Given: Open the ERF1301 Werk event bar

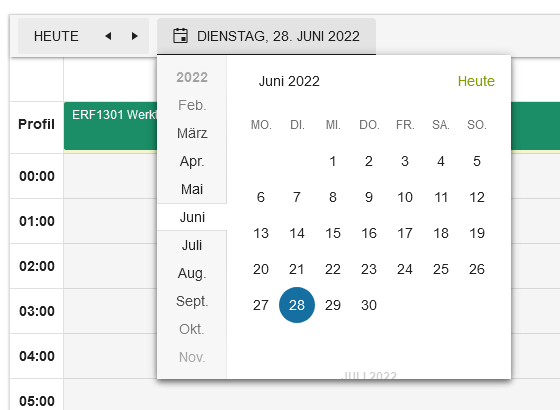Looking at the screenshot, I should click(111, 126).
